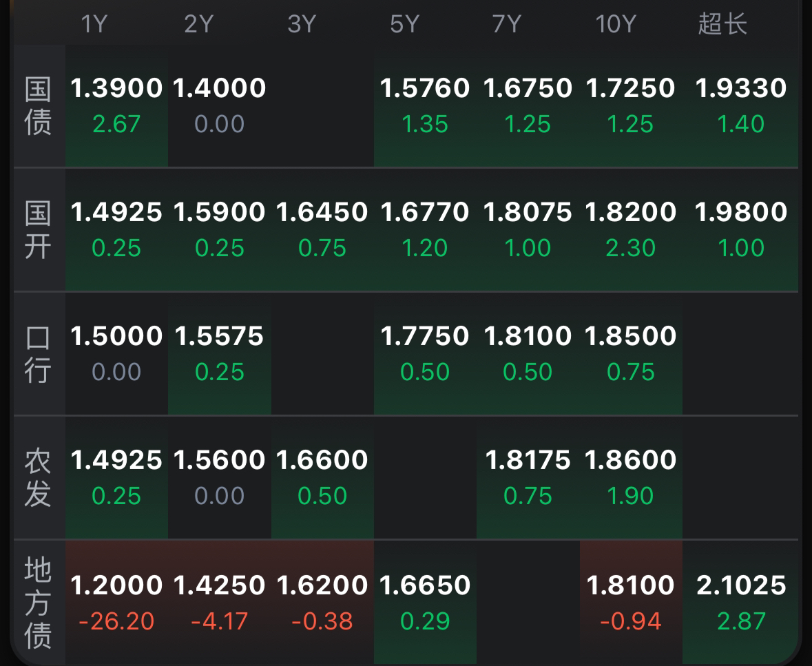Click the 国债 7Y yield 1.6750
The height and width of the screenshot is (666, 812).
528,88
